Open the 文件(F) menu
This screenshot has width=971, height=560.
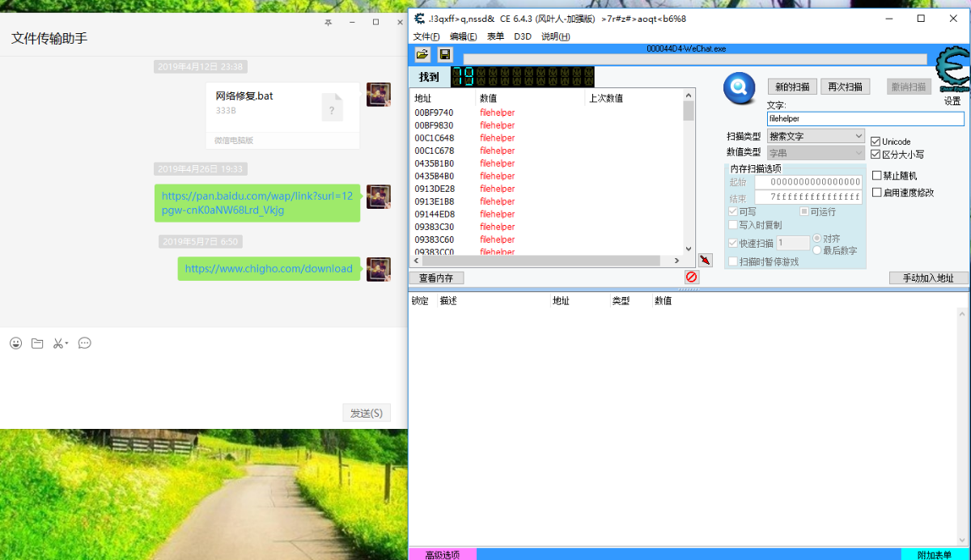426,36
